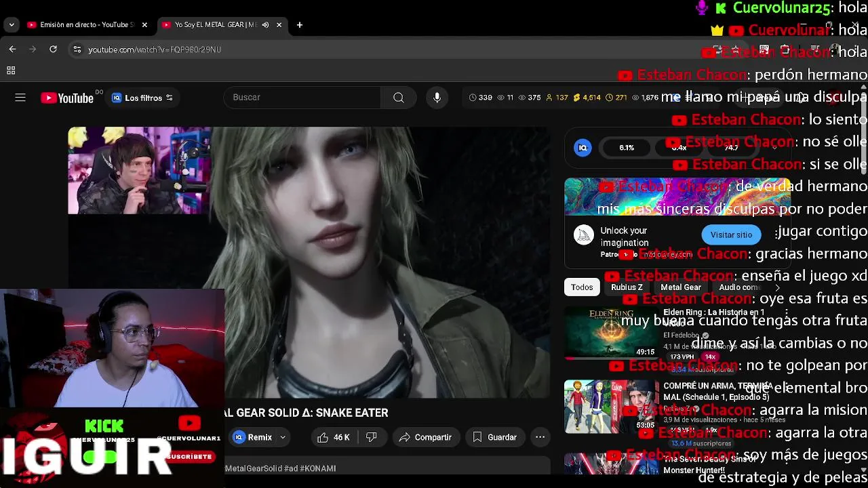The height and width of the screenshot is (488, 868).
Task: Click the sailboat advertiser logo
Action: click(583, 235)
